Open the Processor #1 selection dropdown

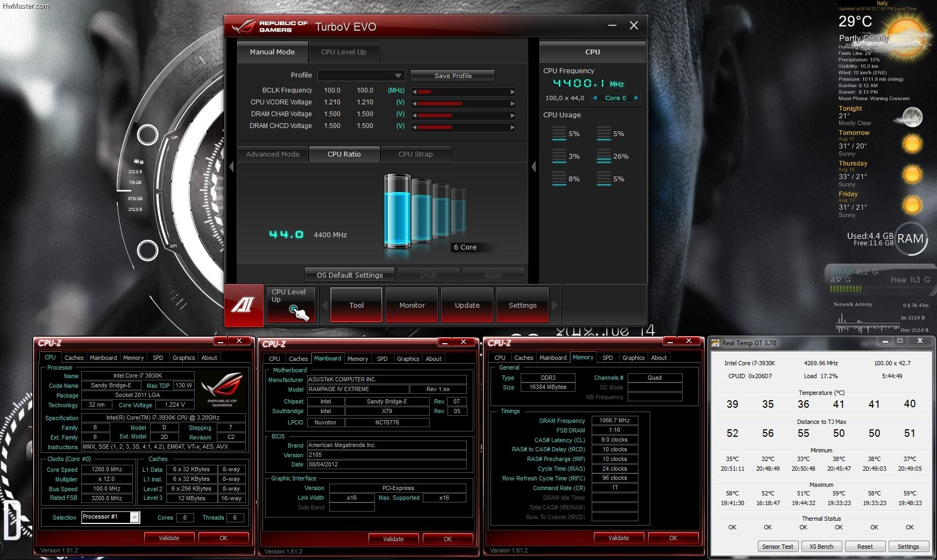click(x=110, y=517)
